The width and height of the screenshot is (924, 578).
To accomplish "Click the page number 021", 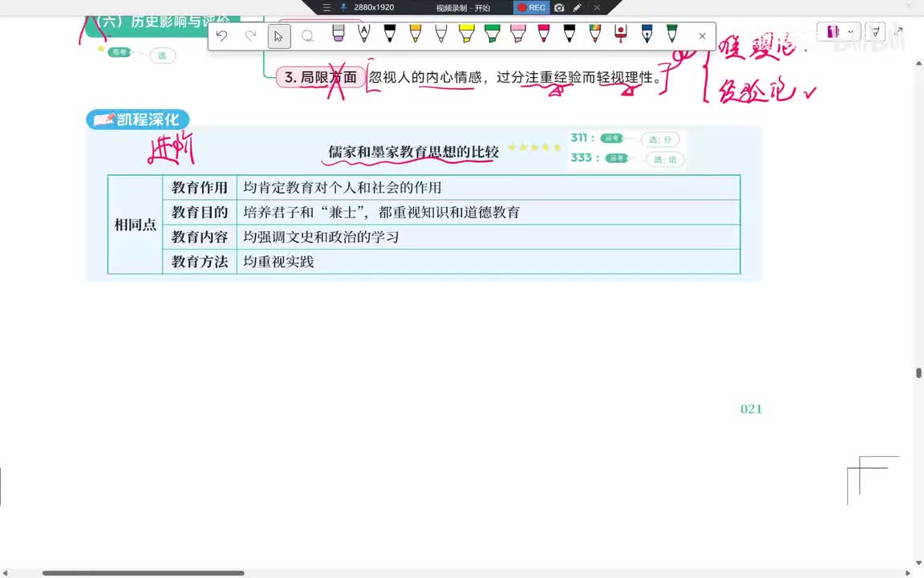I will (752, 409).
